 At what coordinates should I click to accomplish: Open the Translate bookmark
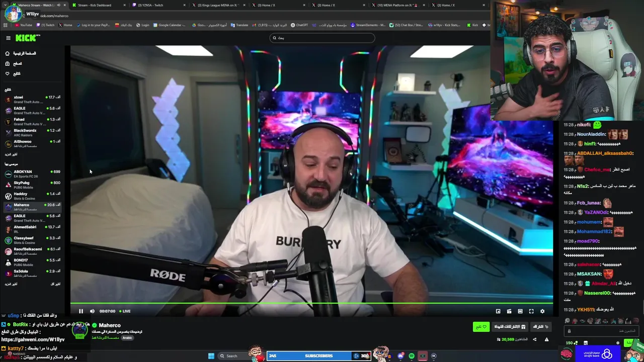239,25
